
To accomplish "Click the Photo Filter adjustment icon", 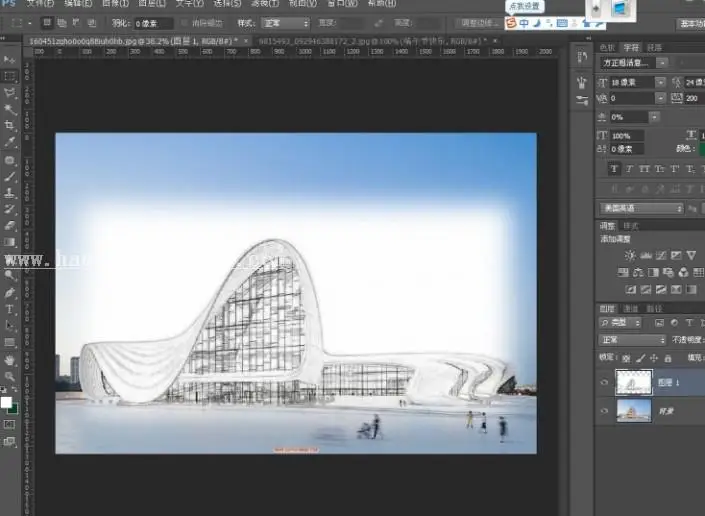I will click(668, 272).
